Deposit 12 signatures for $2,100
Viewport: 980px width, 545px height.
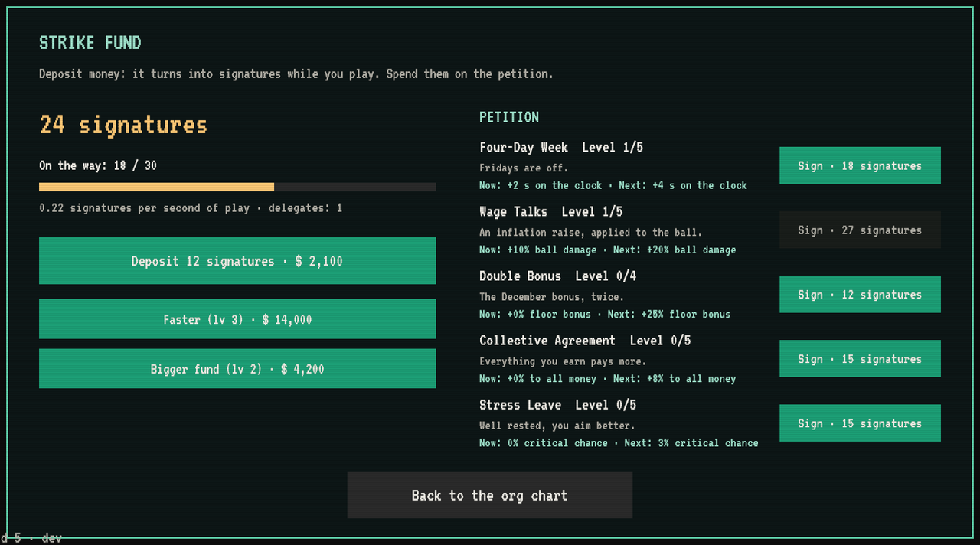pyautogui.click(x=237, y=260)
